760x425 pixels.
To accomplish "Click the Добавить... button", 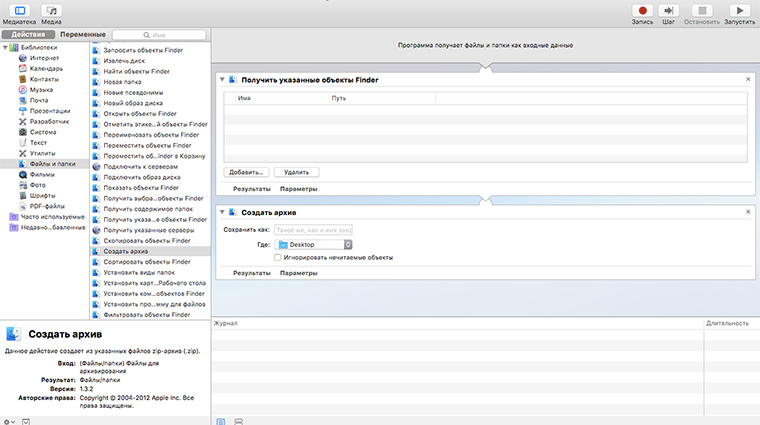I will pos(245,172).
